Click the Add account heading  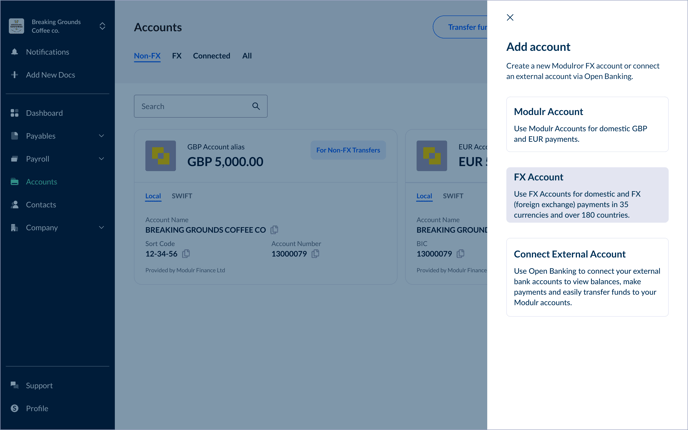(x=538, y=47)
